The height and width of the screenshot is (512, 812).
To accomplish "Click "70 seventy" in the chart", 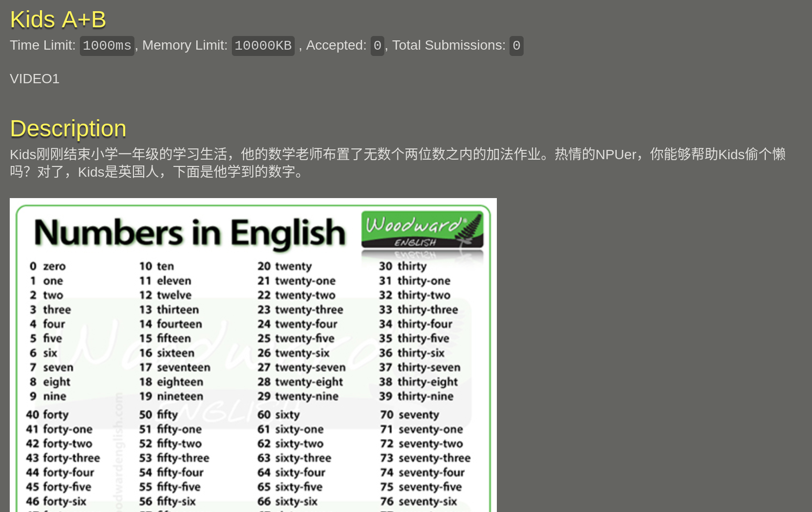I will (410, 415).
